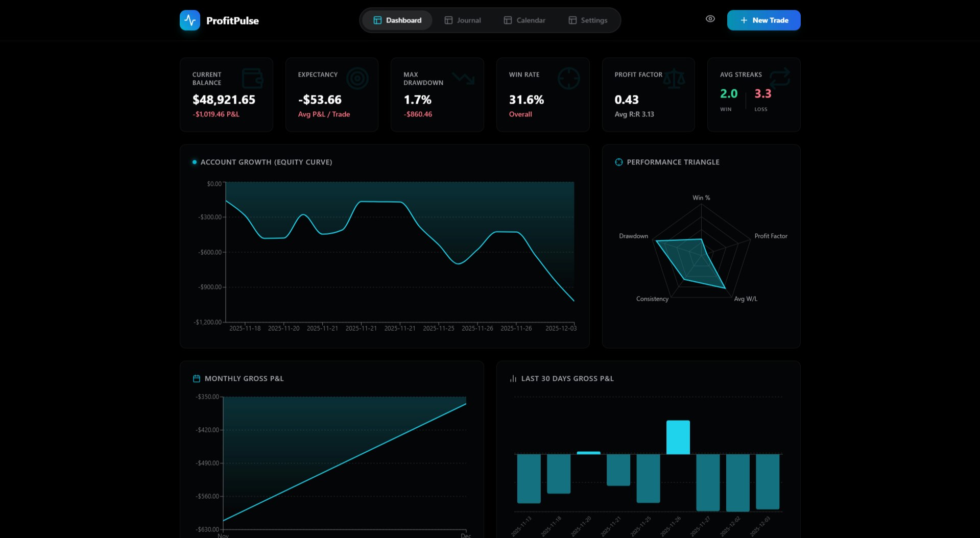
Task: Click the 2025-12-03 label on the equity curve axis
Action: (x=561, y=328)
